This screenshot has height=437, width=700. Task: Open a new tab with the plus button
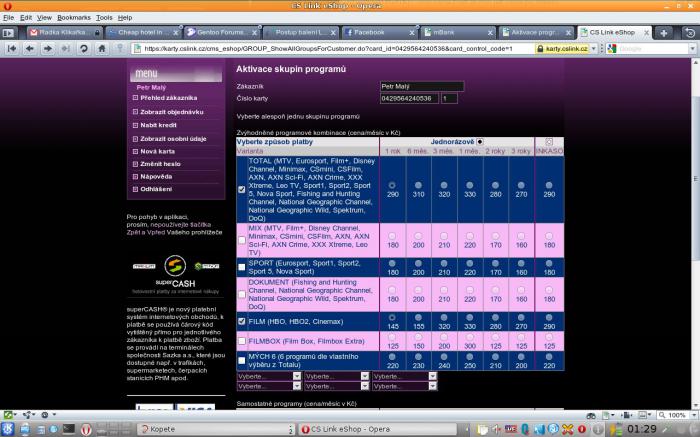tap(664, 33)
